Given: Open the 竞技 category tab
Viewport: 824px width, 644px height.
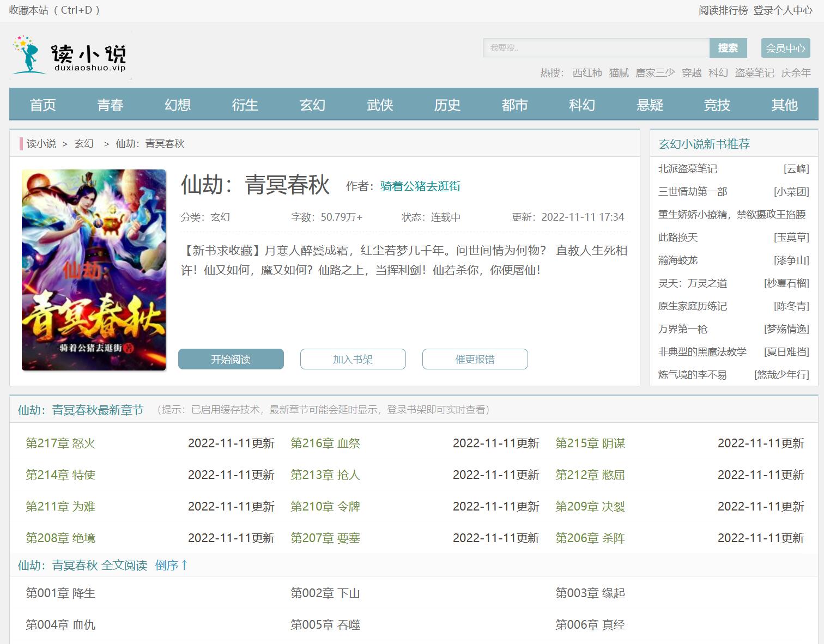Looking at the screenshot, I should 717,105.
